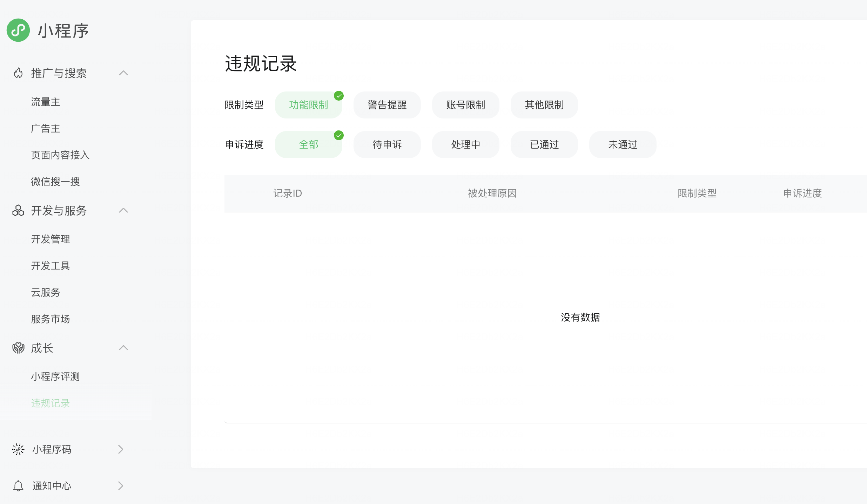Click the flame icon beside 推广与搜索
This screenshot has width=867, height=504.
tap(18, 73)
